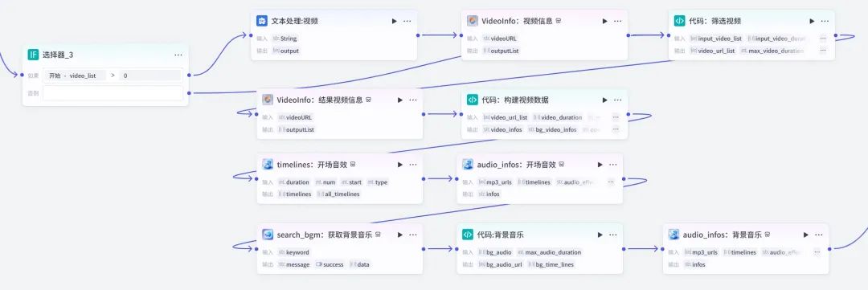Click the condition value field containing 0
The image size is (868, 290).
(x=150, y=76)
